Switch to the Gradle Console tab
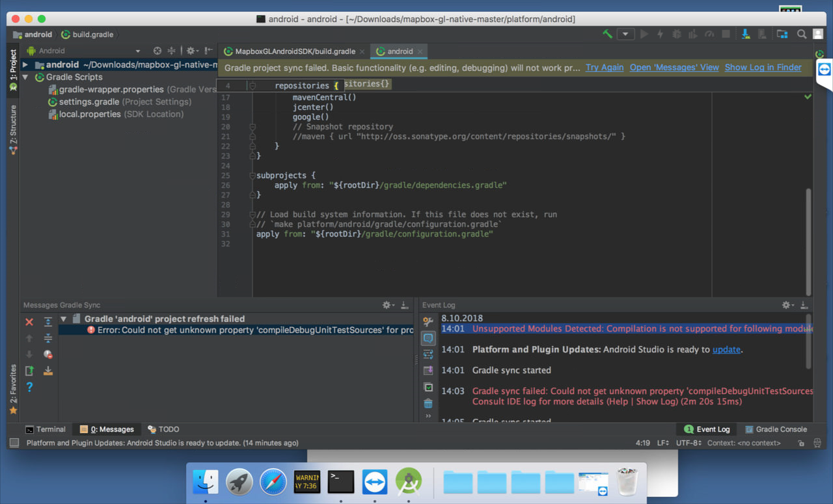The height and width of the screenshot is (504, 833). (776, 429)
